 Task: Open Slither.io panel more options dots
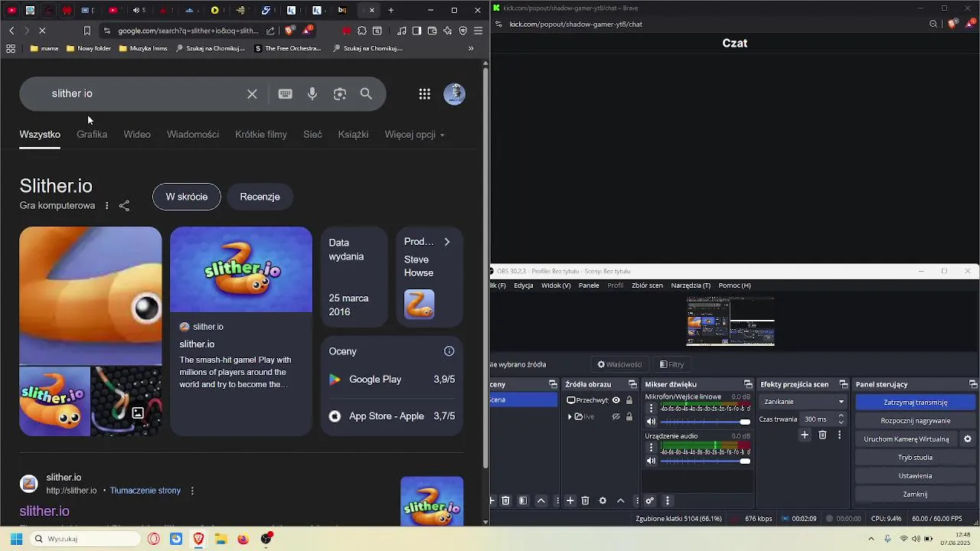[x=107, y=206]
